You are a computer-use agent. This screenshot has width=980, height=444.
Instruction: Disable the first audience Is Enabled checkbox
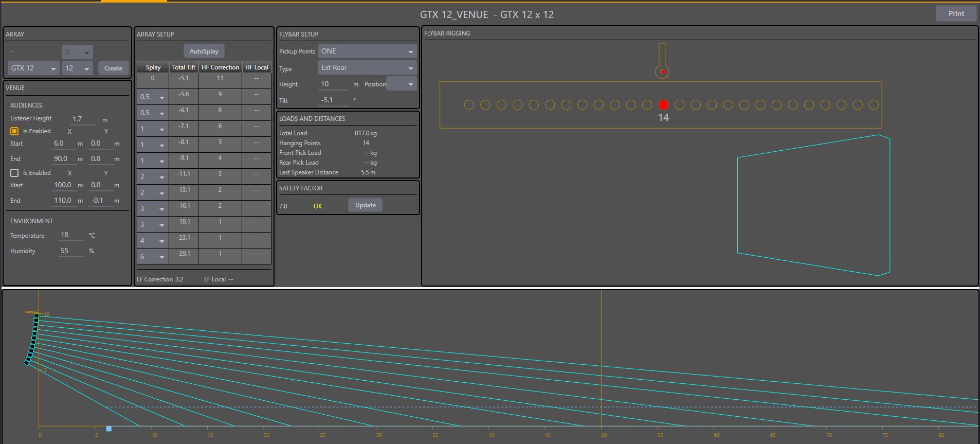pos(14,131)
